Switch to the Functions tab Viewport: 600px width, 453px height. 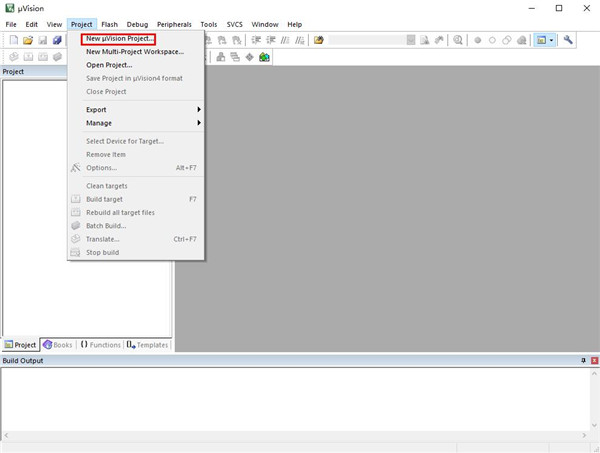(x=100, y=345)
